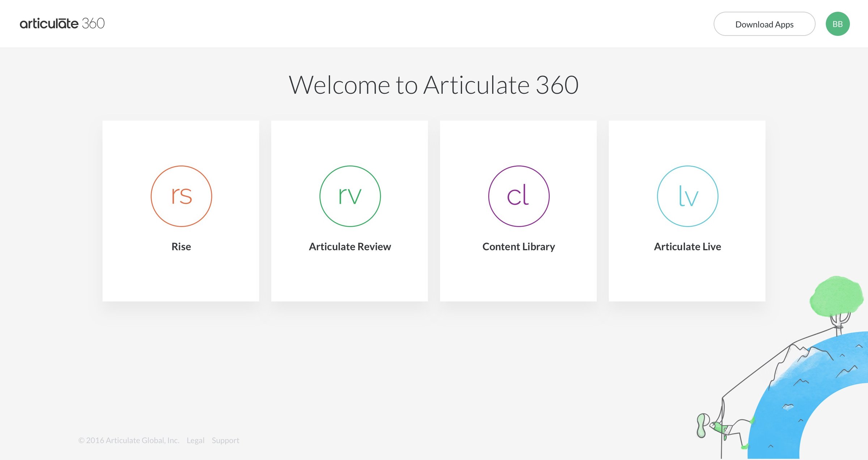
Task: Select the Content Library label
Action: [x=519, y=246]
